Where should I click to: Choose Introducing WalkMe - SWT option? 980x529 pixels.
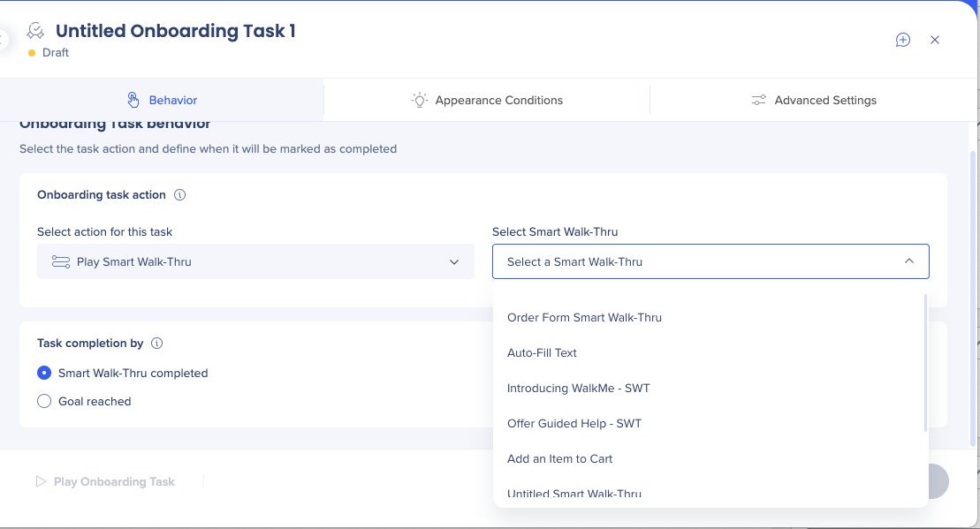point(708,388)
